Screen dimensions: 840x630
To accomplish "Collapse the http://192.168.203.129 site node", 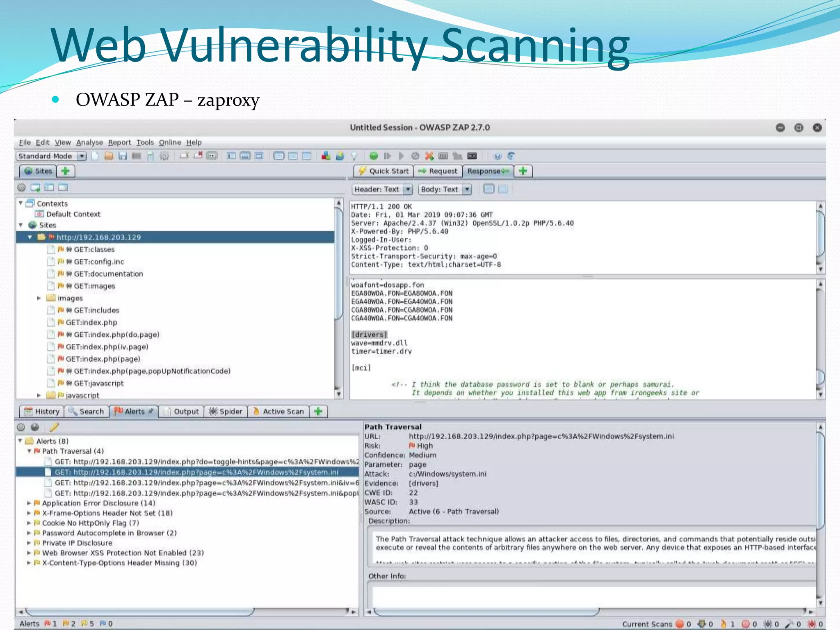I will pyautogui.click(x=30, y=237).
